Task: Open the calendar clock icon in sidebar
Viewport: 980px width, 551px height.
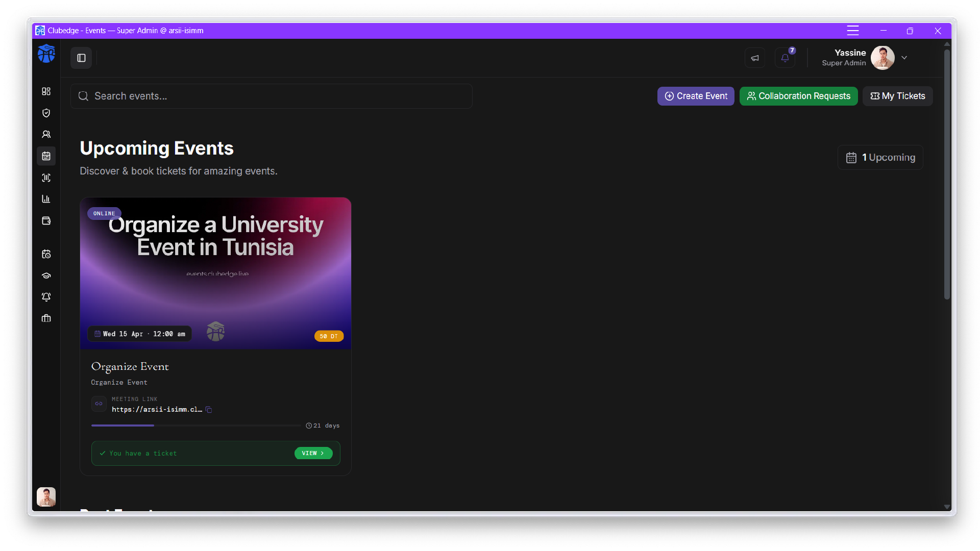Action: pyautogui.click(x=46, y=254)
